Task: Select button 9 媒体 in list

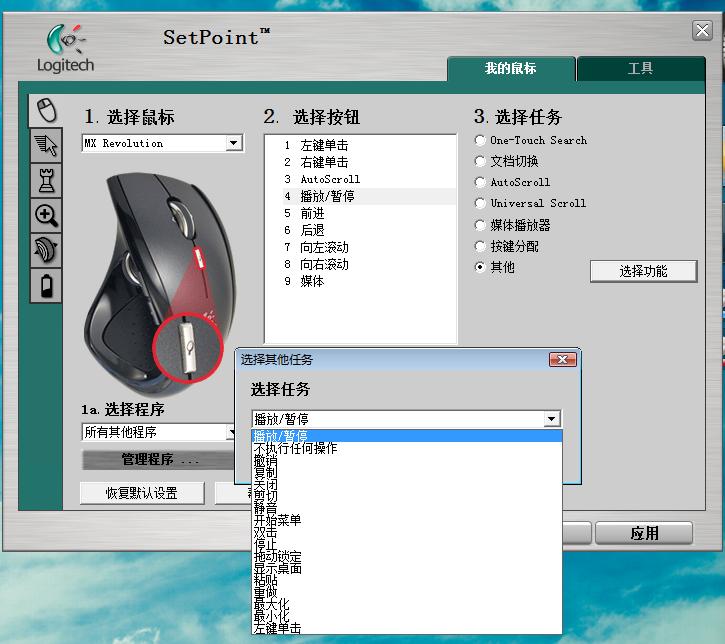Action: tap(369, 281)
